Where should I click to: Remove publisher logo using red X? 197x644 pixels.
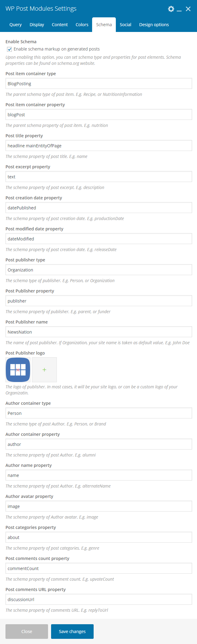click(18, 370)
